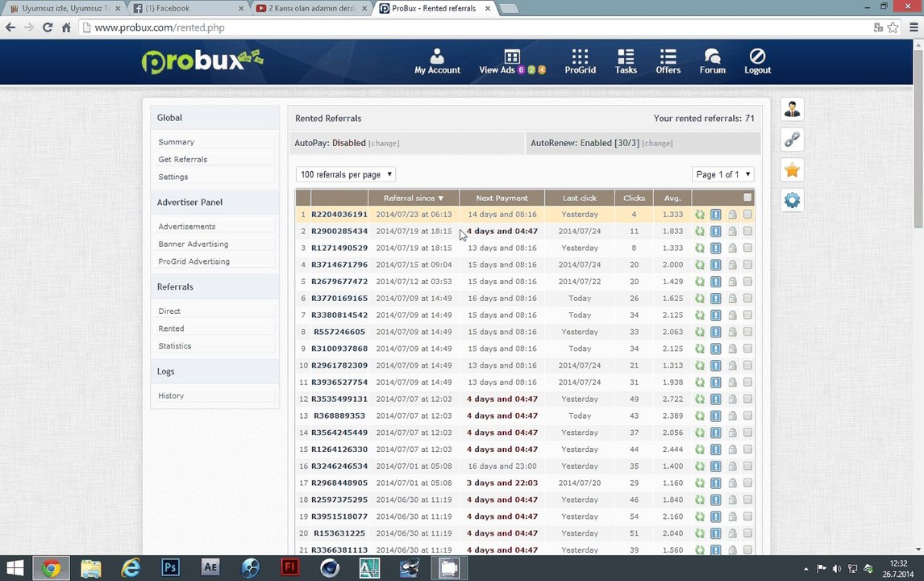Viewport: 924px width, 581px height.
Task: Open the View Ads page
Action: pyautogui.click(x=511, y=61)
